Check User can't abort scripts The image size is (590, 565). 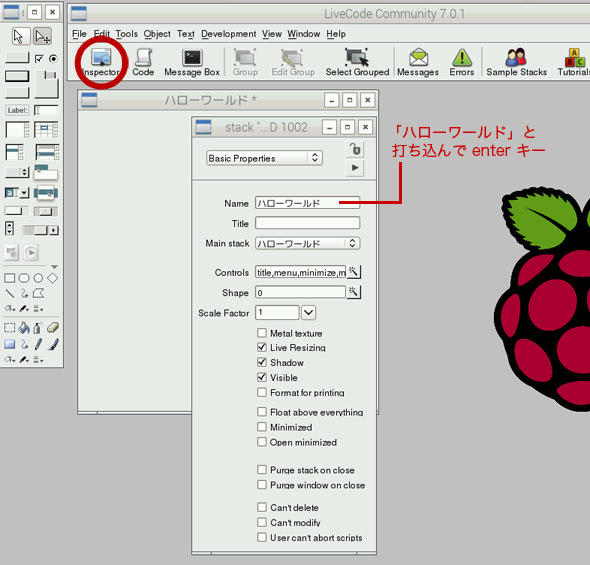pyautogui.click(x=262, y=538)
